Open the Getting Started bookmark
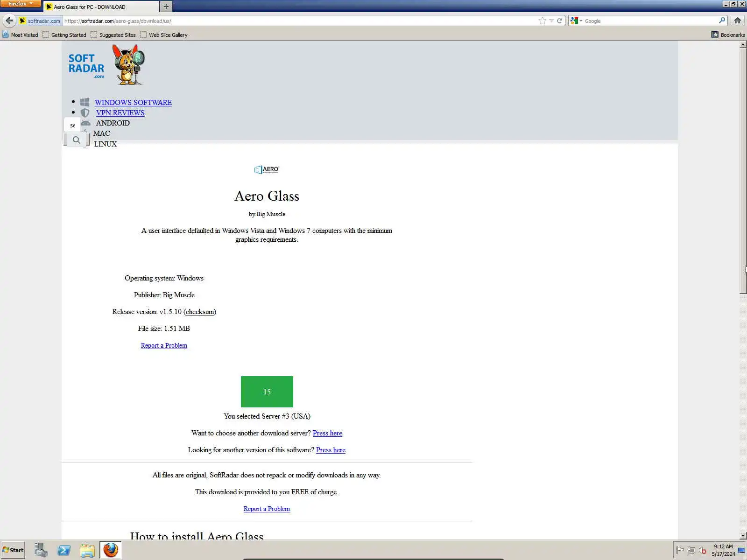Viewport: 747px width, 560px height. (x=64, y=35)
